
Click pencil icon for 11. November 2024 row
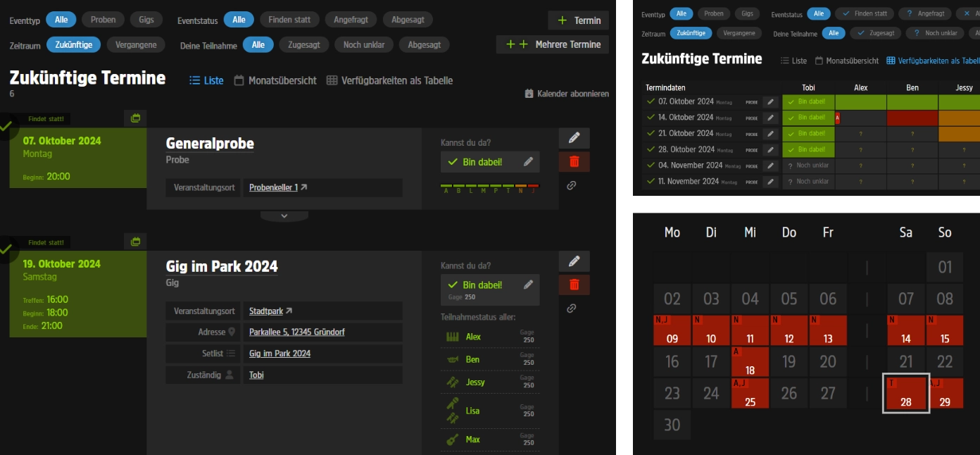tap(772, 182)
